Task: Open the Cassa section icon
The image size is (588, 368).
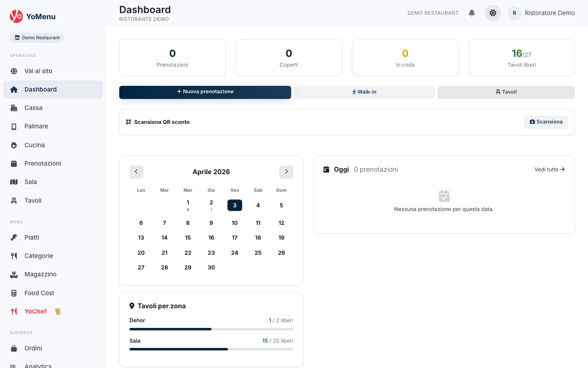Action: click(x=14, y=108)
